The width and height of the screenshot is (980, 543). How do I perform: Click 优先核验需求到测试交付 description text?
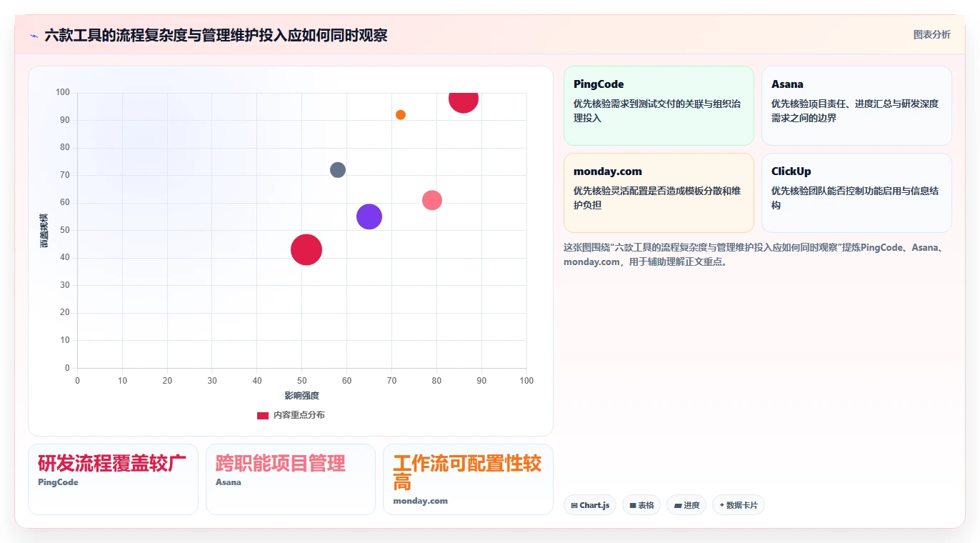[x=657, y=111]
